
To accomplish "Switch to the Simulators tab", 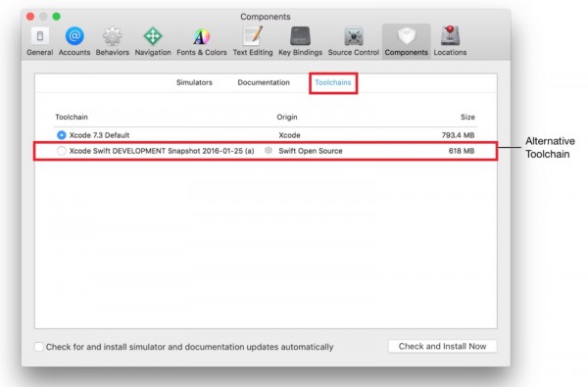I will click(194, 82).
